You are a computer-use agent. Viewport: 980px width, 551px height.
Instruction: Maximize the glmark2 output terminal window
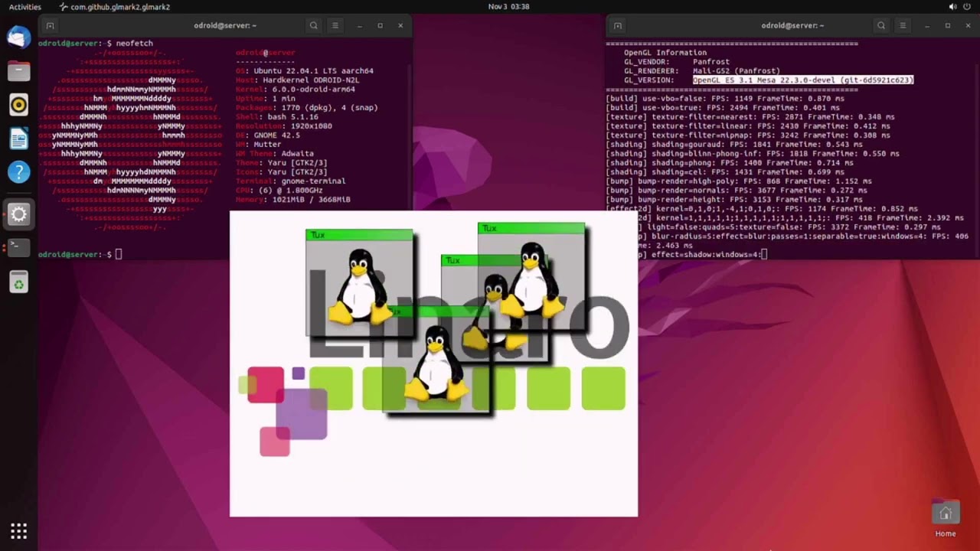[947, 25]
